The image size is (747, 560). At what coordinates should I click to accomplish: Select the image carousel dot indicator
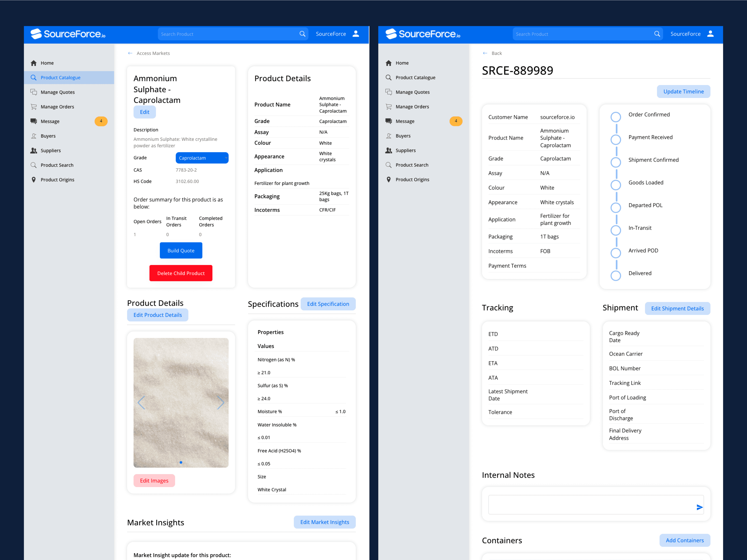pyautogui.click(x=181, y=462)
